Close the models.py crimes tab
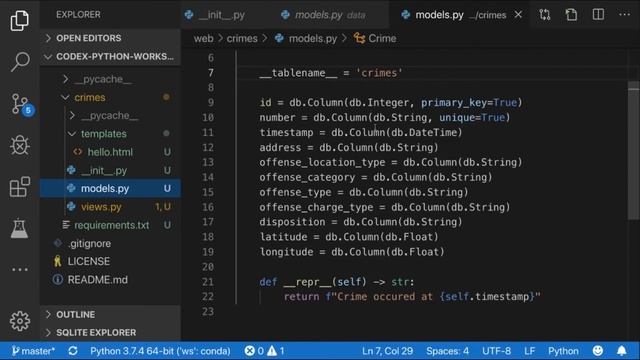This screenshot has width=640, height=360. pyautogui.click(x=518, y=15)
